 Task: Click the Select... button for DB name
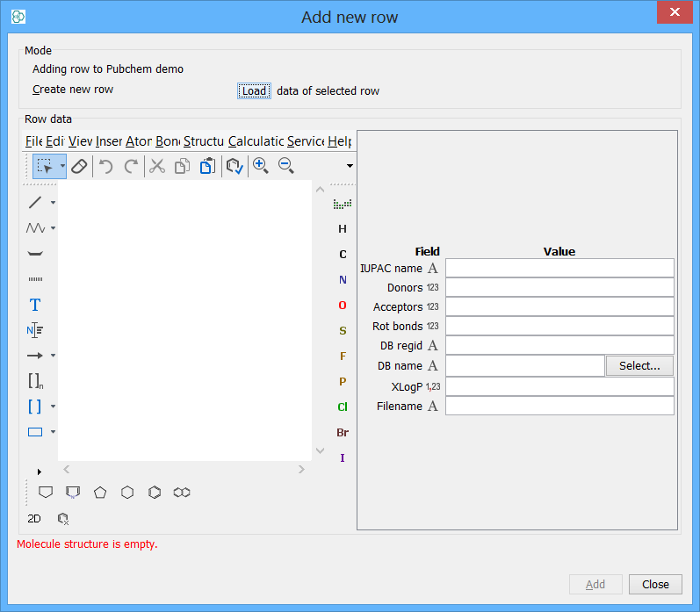pyautogui.click(x=639, y=366)
